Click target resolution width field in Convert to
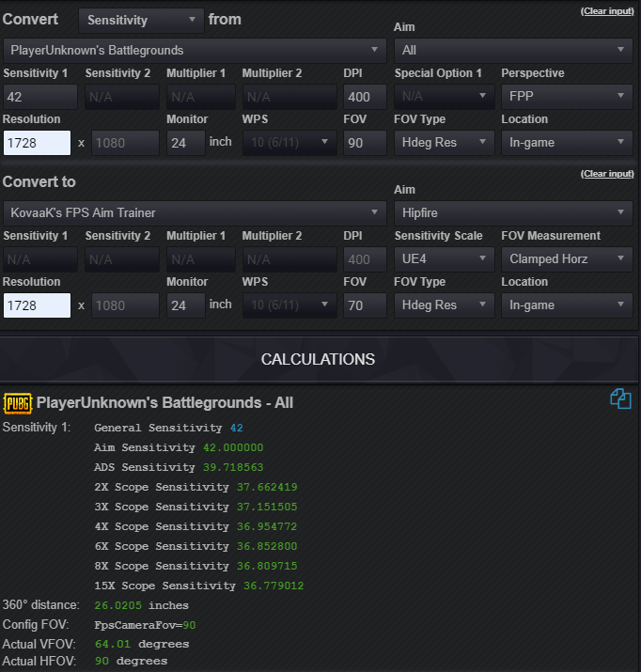 click(37, 305)
